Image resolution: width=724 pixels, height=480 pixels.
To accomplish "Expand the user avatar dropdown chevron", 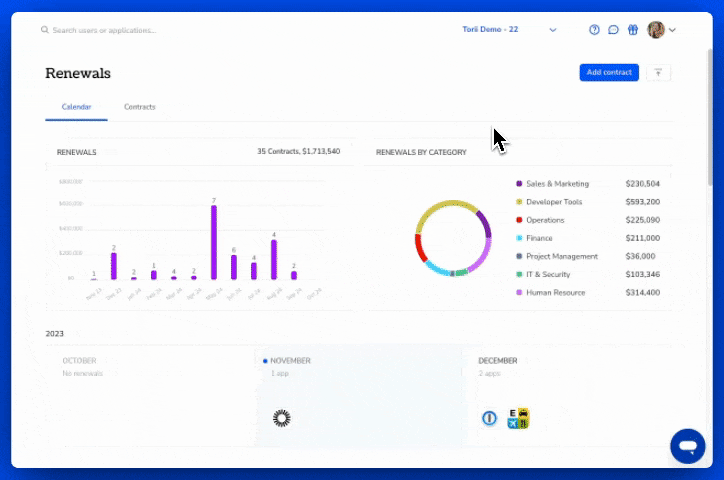I will tap(672, 30).
